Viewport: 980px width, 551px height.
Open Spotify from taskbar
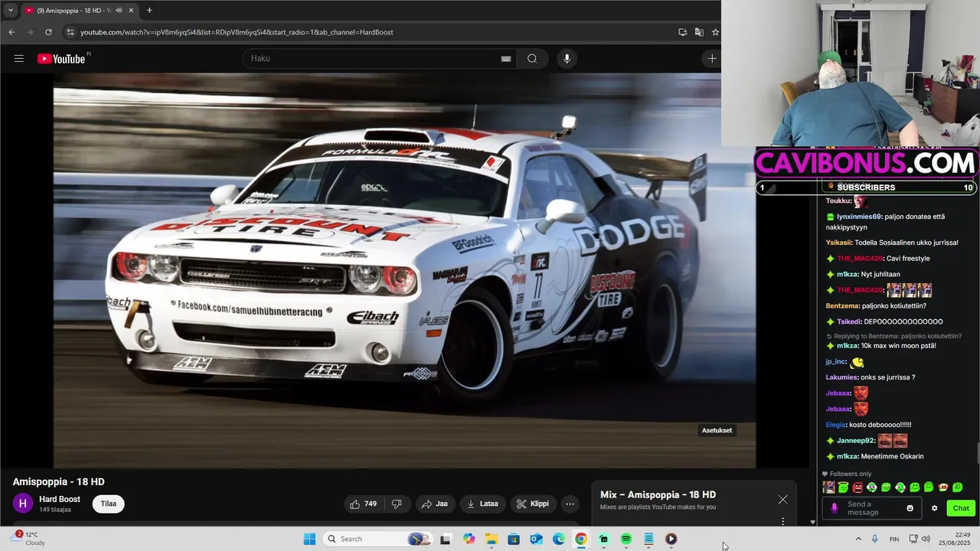coord(626,539)
